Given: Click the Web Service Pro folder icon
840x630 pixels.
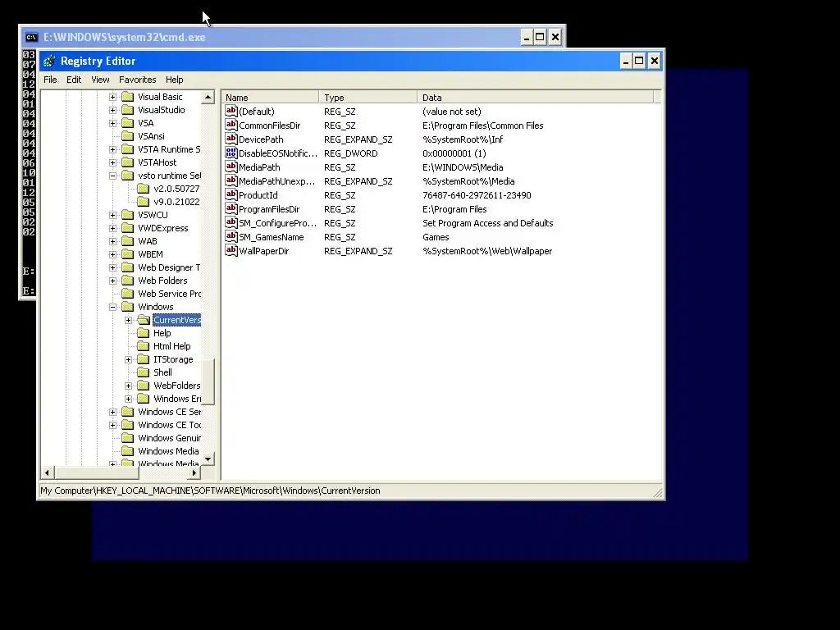Looking at the screenshot, I should coord(127,294).
